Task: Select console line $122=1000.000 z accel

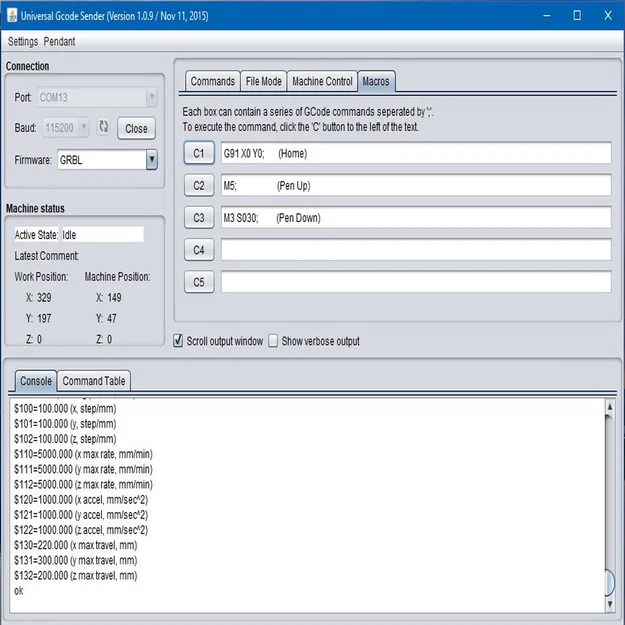Action: [x=81, y=530]
